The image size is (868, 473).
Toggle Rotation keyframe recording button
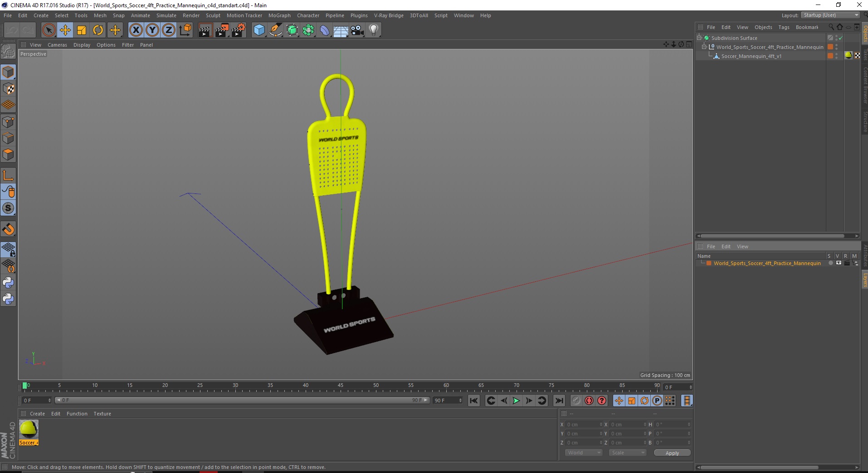[644, 401]
